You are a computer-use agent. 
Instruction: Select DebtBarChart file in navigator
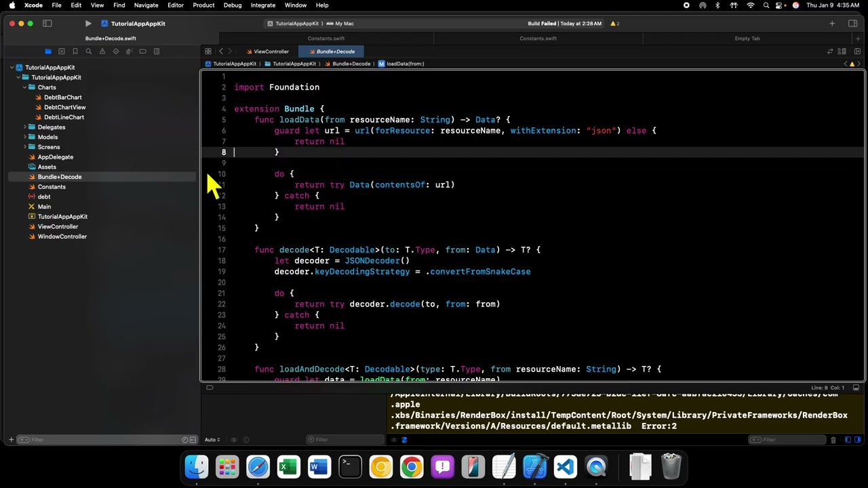pos(62,98)
